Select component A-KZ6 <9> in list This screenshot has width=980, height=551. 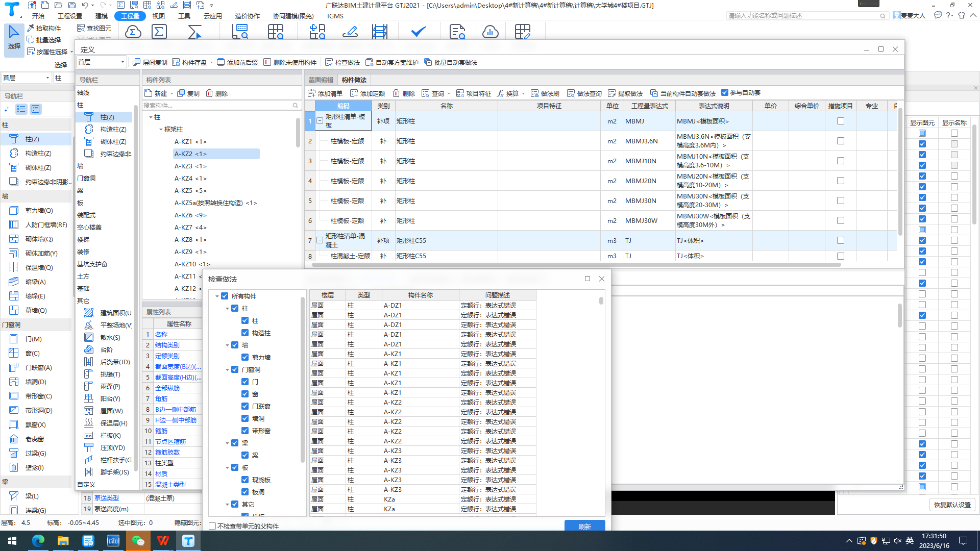(x=190, y=215)
